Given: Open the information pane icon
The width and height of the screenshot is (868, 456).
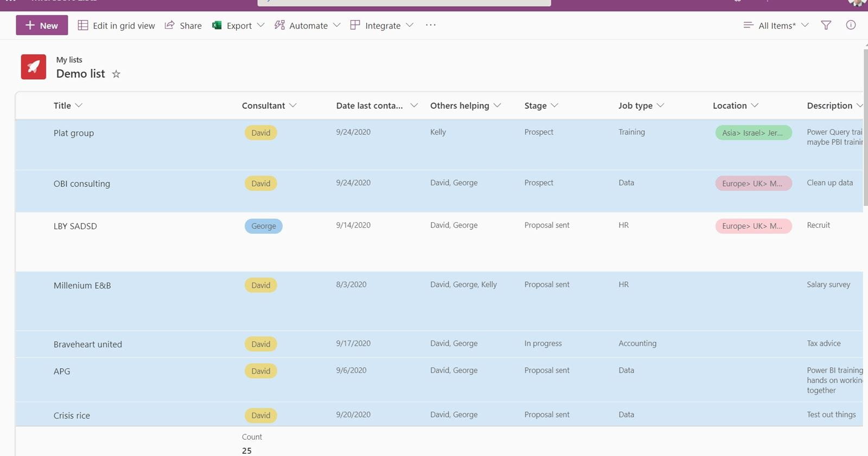Looking at the screenshot, I should tap(851, 25).
